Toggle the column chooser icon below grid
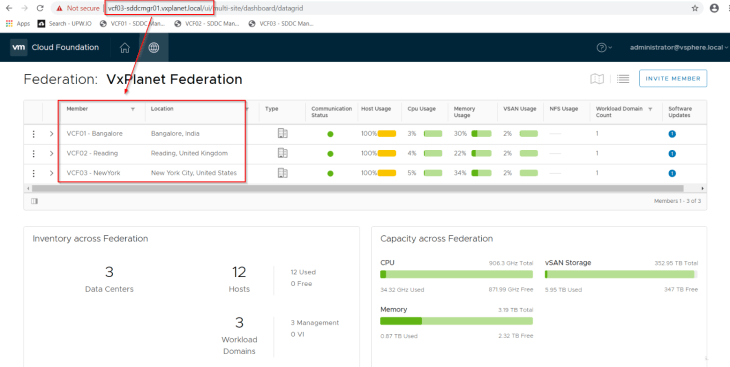The image size is (730, 367). point(34,201)
